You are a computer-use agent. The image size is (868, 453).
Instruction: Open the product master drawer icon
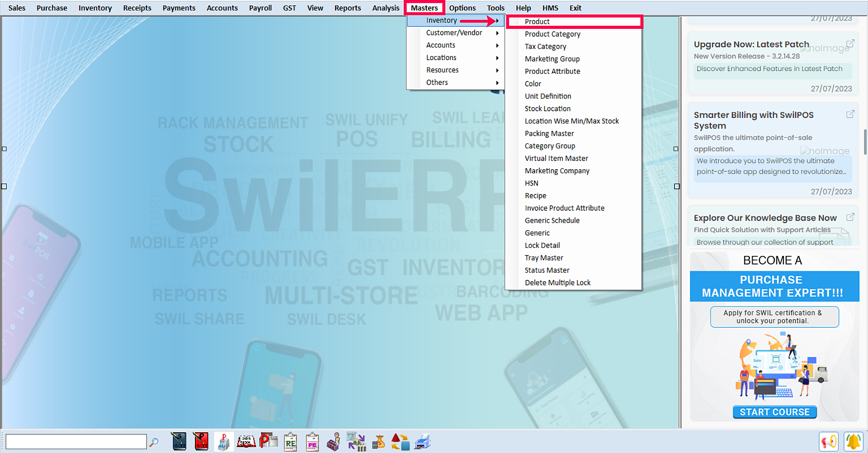point(224,442)
